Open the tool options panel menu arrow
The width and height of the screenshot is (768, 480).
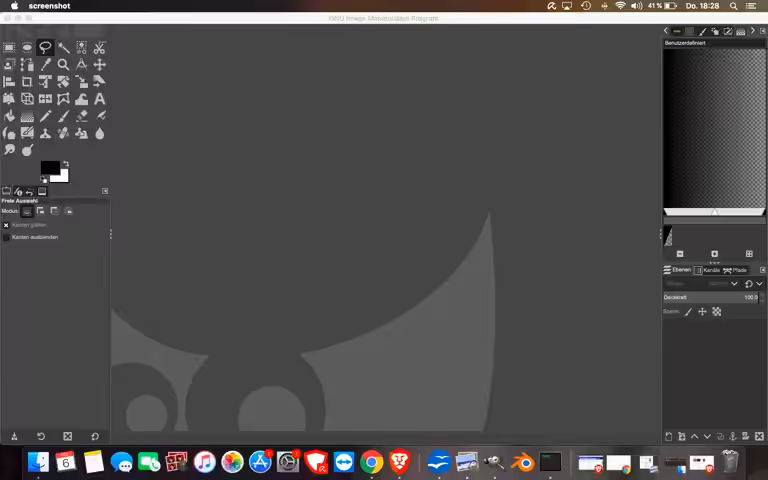105,191
